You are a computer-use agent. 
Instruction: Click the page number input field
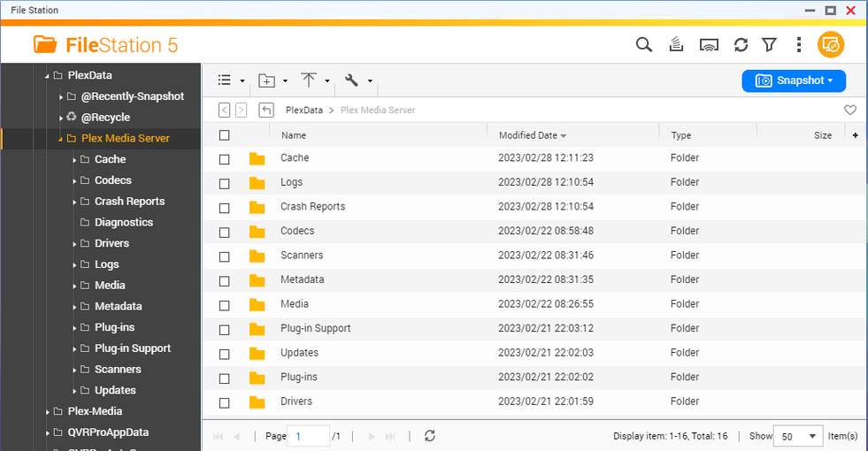click(x=309, y=436)
